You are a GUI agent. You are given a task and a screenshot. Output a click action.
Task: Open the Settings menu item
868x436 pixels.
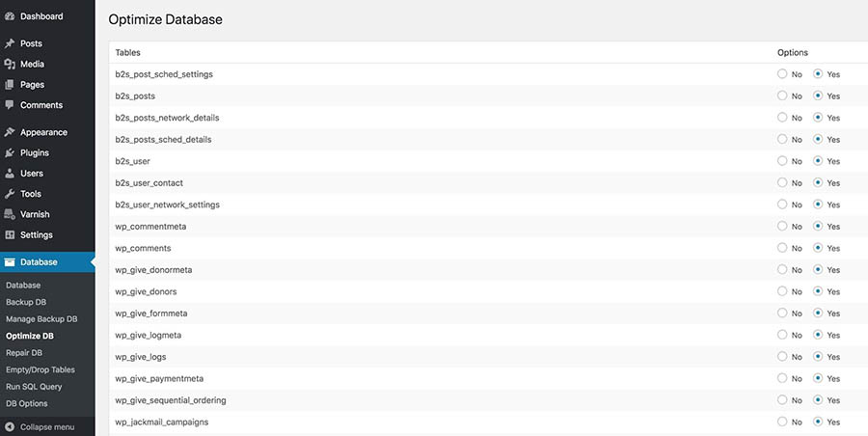37,235
